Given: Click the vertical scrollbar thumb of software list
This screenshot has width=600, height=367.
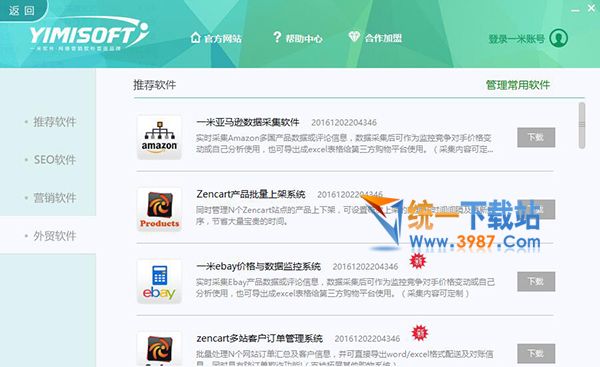Looking at the screenshot, I should click(582, 125).
